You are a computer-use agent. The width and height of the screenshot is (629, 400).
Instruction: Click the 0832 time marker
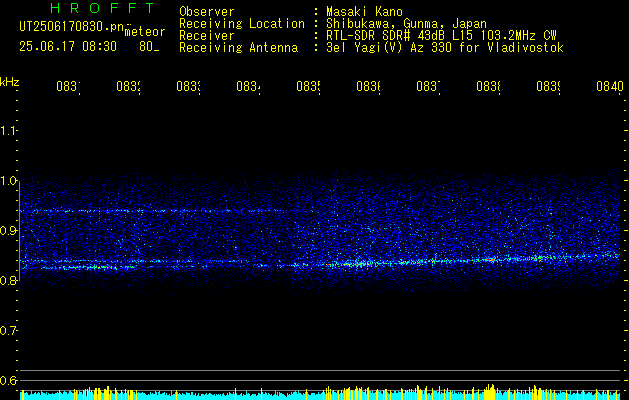tap(128, 87)
